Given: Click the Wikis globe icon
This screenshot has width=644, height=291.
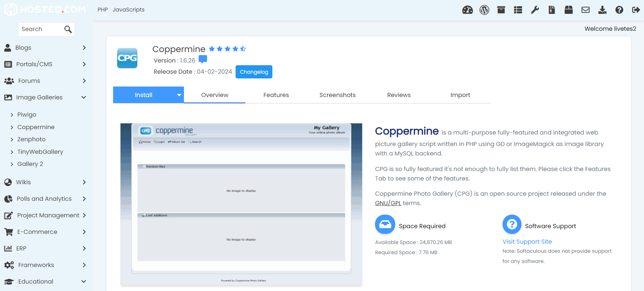Looking at the screenshot, I should click(x=8, y=182).
